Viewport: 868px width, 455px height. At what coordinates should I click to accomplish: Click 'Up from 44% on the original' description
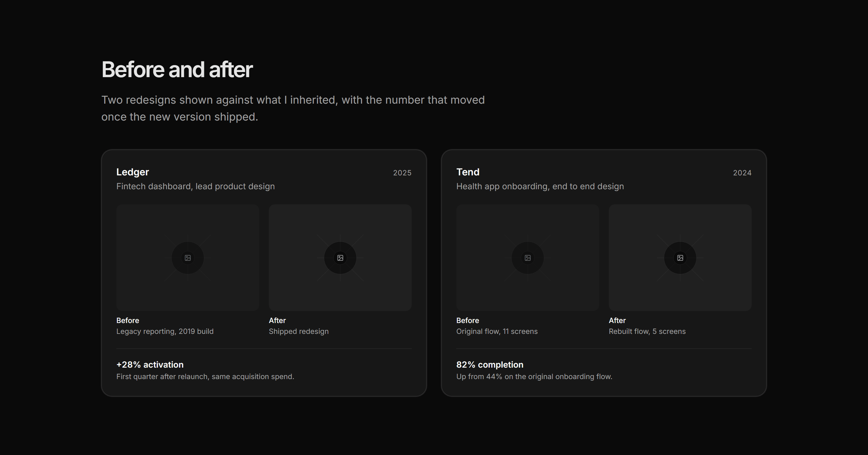[x=534, y=377]
